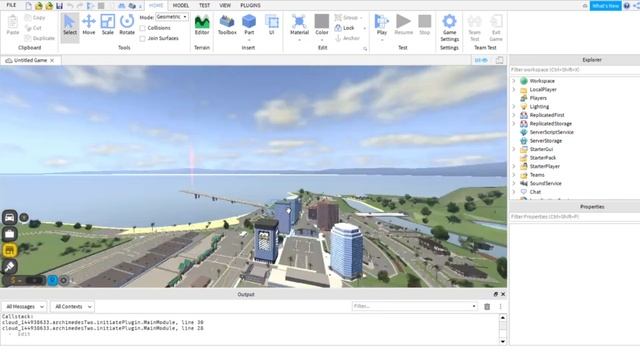
Task: Expand the StarterPlayer tree node
Action: (x=514, y=166)
